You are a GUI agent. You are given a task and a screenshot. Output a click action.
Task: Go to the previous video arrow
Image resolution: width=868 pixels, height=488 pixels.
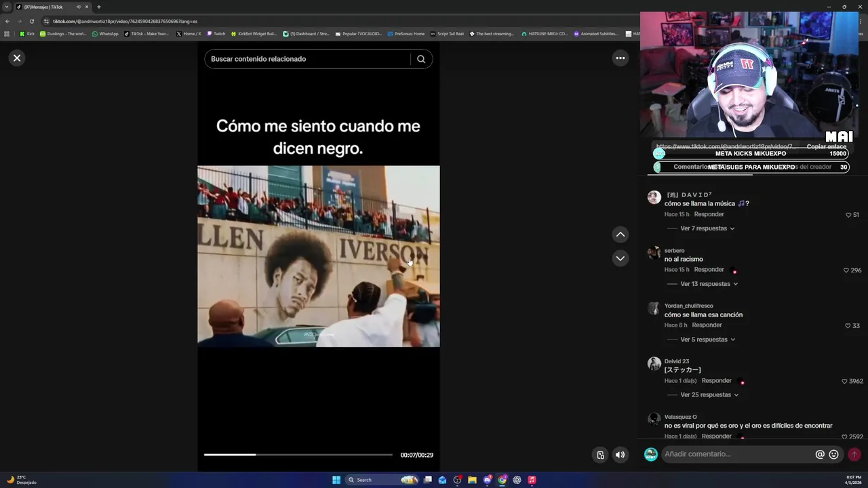(x=620, y=235)
